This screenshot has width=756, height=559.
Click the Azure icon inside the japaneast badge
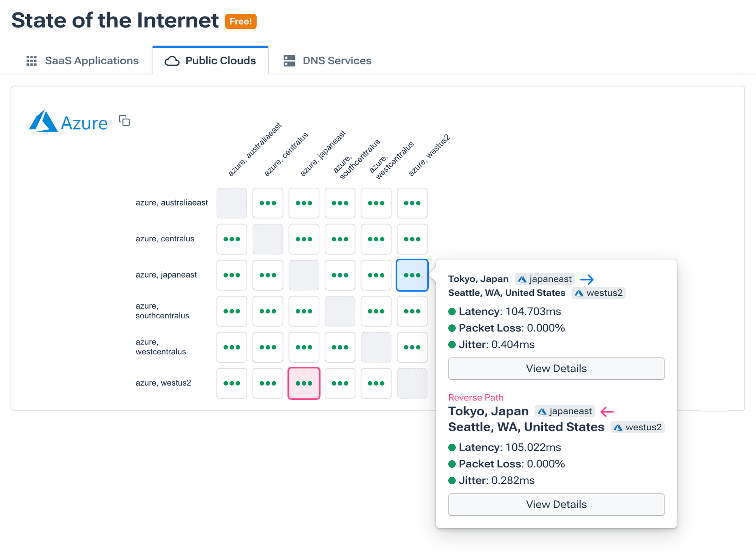click(x=523, y=279)
